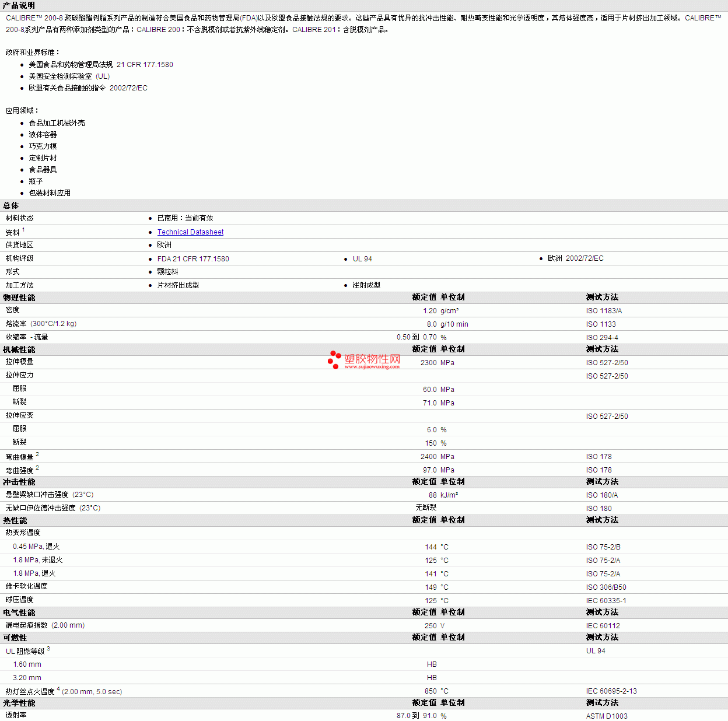Click the 1.8 MPa, 未退火 row label
This screenshot has height=721, width=728.
[x=38, y=560]
